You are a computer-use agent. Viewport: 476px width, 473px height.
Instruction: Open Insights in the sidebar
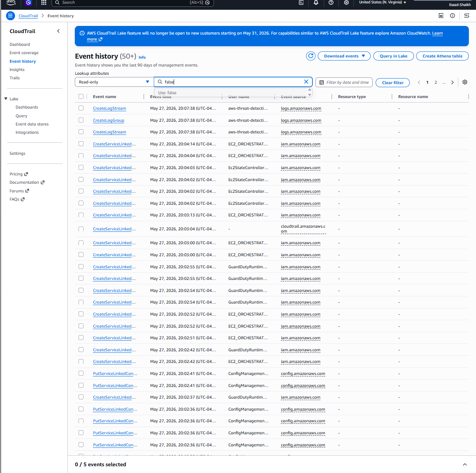17,70
